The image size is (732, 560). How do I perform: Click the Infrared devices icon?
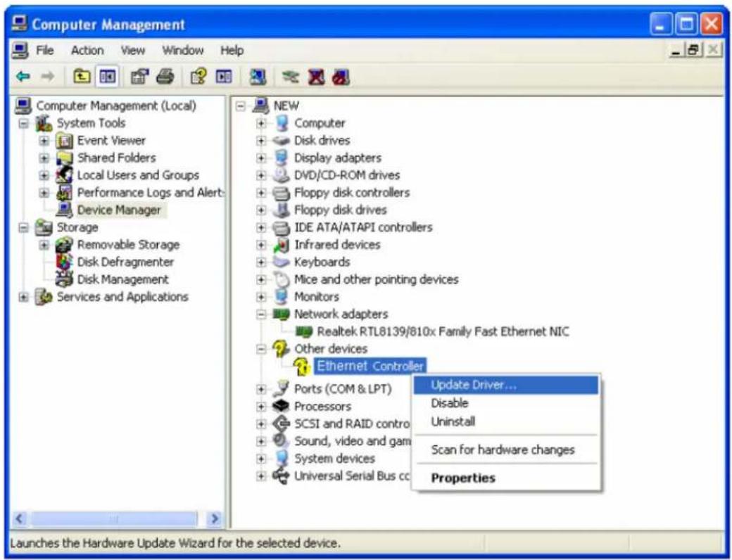(x=281, y=245)
